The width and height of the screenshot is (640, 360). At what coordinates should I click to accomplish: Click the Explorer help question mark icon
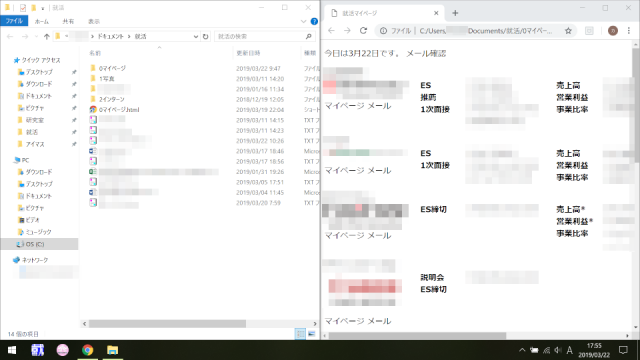(x=314, y=21)
